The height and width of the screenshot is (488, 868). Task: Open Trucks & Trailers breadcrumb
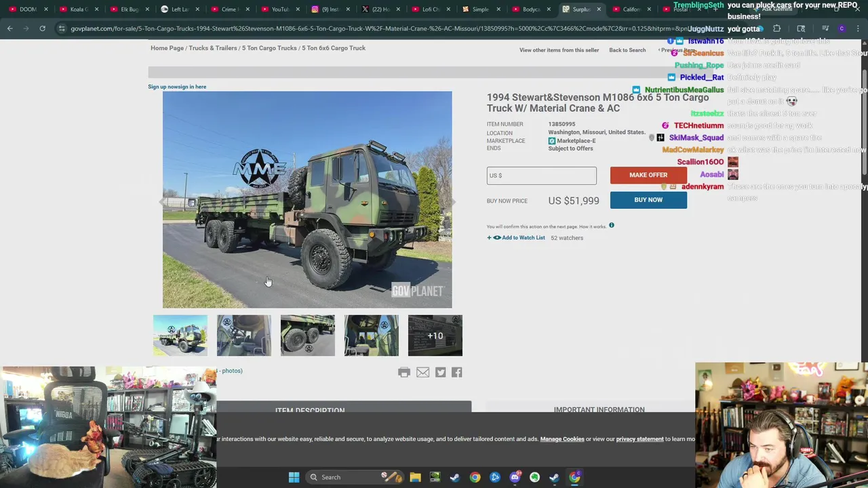(x=213, y=48)
